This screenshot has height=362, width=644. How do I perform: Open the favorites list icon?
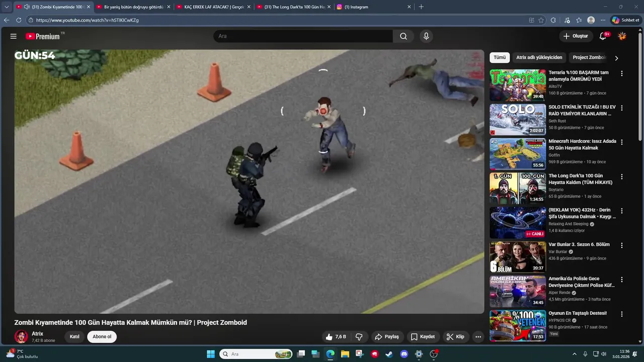click(x=579, y=20)
